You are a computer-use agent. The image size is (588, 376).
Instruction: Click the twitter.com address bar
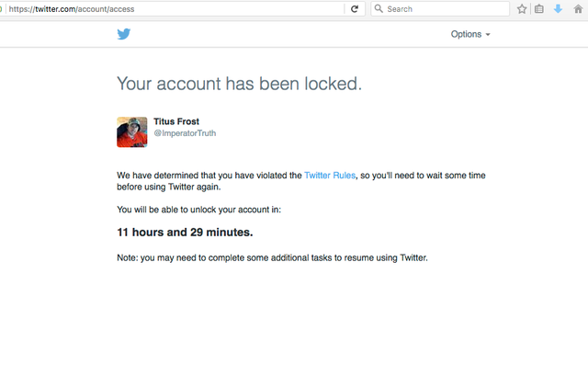[x=176, y=9]
